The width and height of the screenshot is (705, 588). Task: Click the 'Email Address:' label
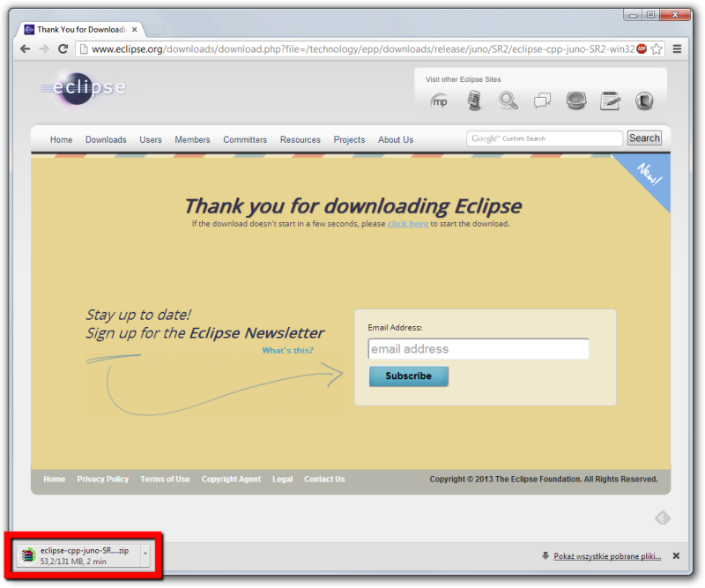click(x=395, y=328)
